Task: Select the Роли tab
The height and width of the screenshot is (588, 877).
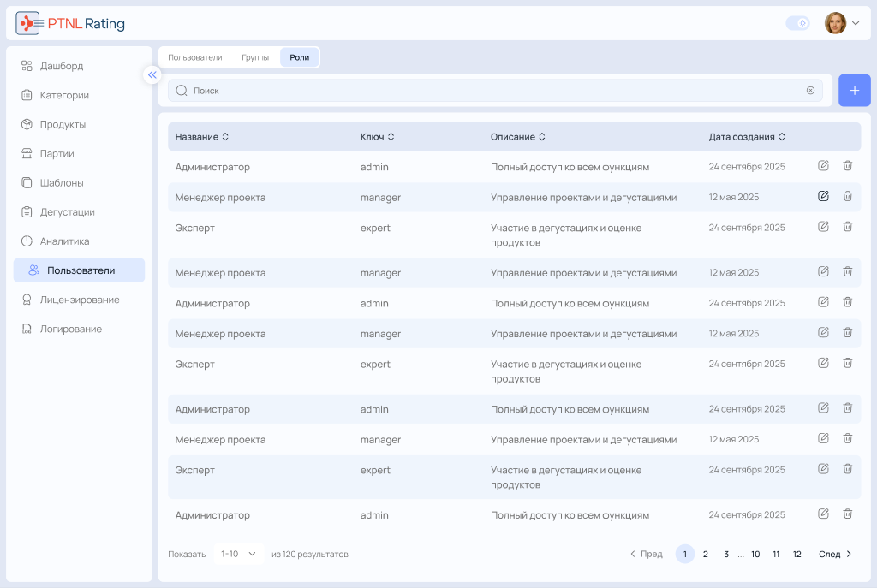Action: point(299,57)
